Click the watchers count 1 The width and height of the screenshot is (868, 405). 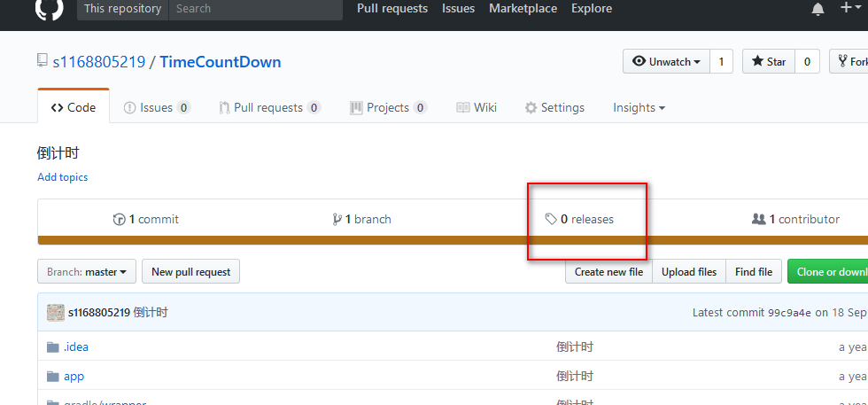(x=721, y=61)
